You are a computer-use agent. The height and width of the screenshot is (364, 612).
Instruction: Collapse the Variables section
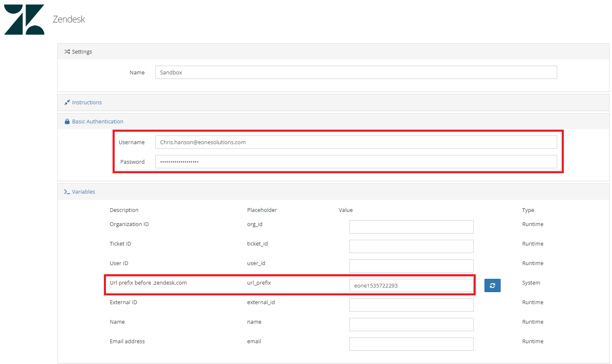point(84,192)
